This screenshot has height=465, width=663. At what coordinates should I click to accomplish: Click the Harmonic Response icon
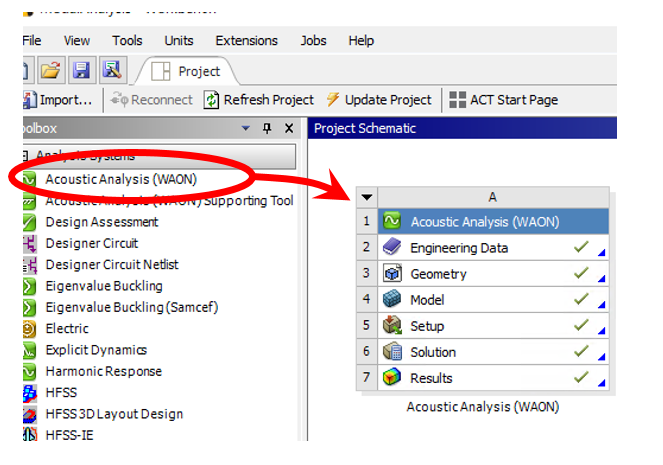pos(30,371)
